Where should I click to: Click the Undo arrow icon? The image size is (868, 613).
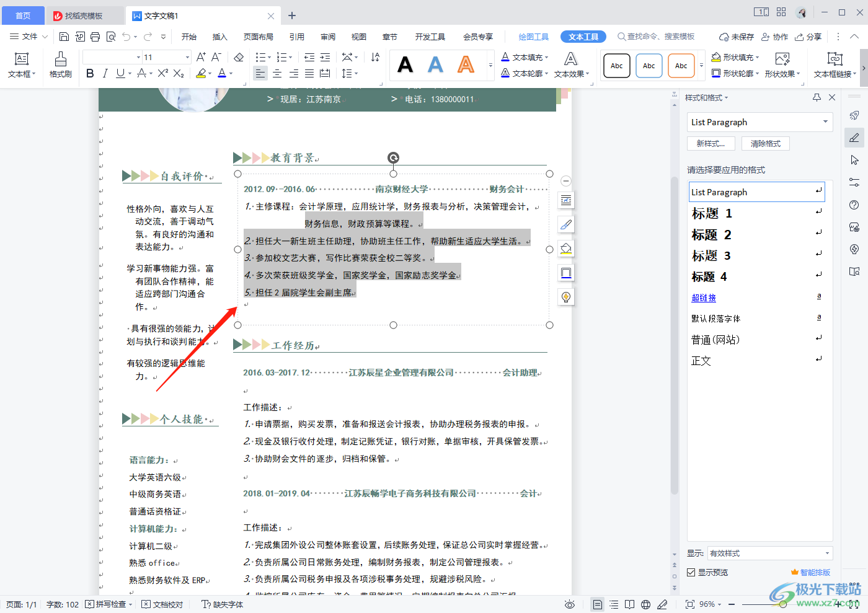coord(126,37)
